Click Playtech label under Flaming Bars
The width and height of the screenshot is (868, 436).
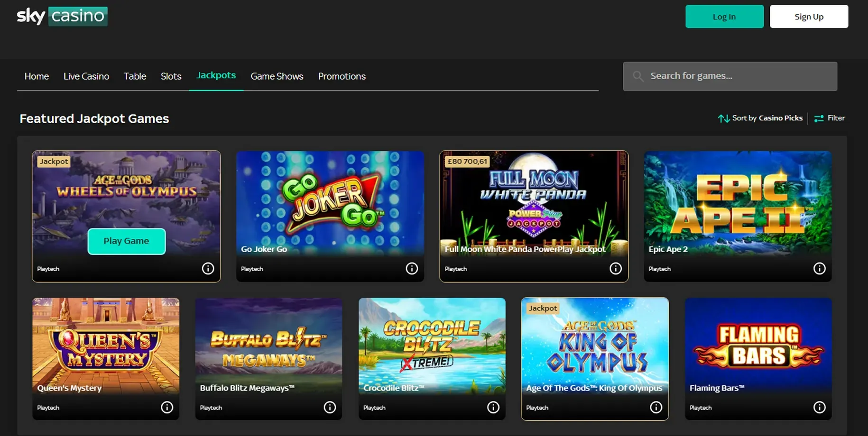pyautogui.click(x=701, y=408)
